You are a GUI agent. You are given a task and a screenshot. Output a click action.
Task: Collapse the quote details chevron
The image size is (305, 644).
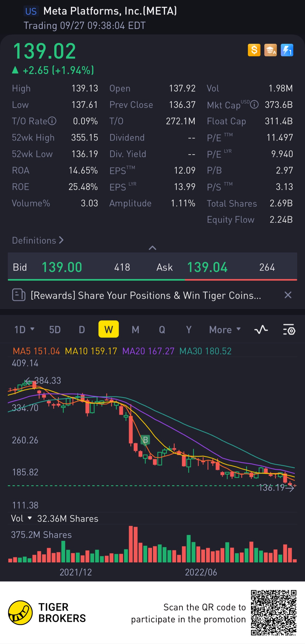[x=152, y=248]
